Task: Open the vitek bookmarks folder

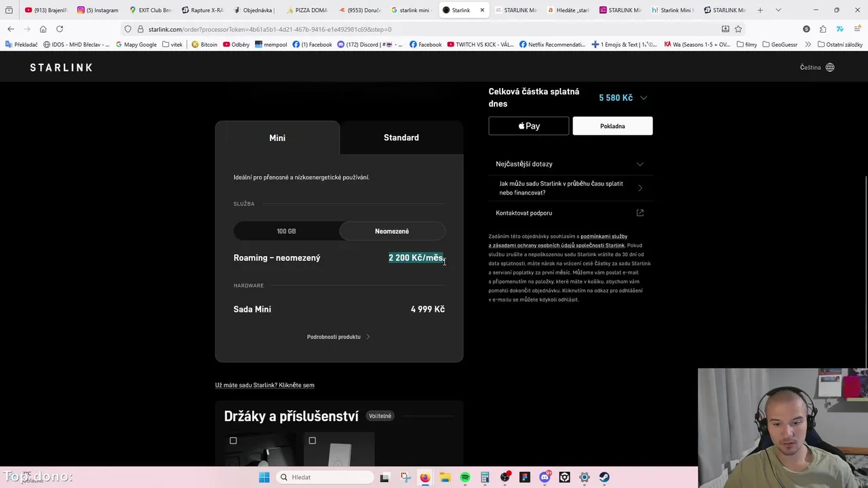Action: click(172, 45)
